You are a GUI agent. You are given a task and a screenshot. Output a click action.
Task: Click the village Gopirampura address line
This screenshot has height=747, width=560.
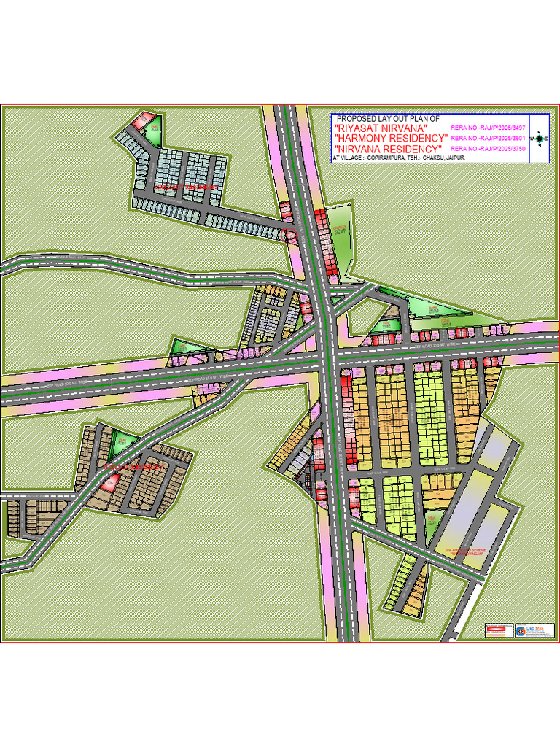tap(399, 158)
